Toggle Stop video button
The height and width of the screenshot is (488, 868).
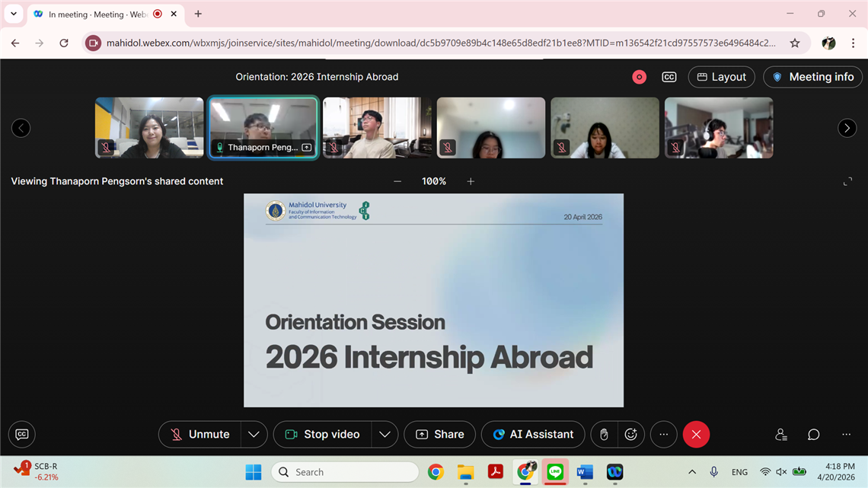click(323, 434)
